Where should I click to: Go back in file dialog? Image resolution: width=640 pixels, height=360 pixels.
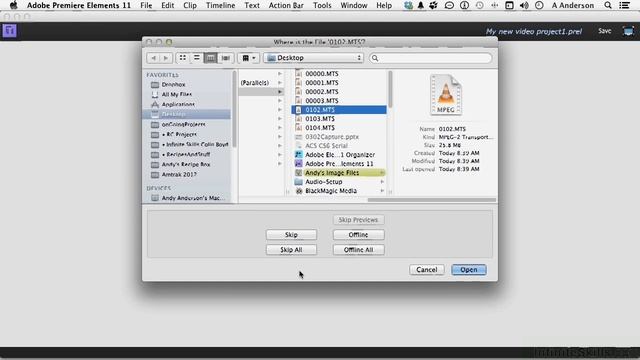(x=153, y=58)
